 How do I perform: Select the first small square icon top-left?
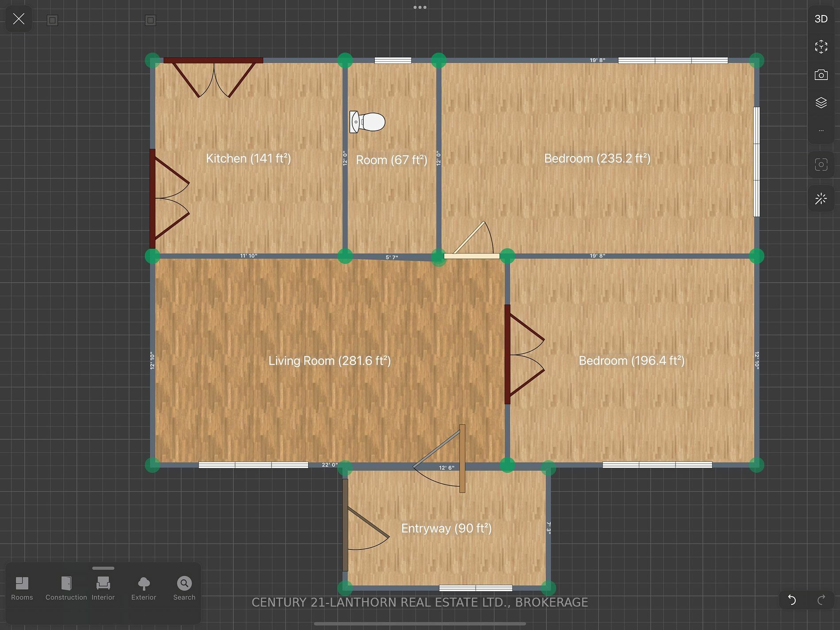(52, 20)
